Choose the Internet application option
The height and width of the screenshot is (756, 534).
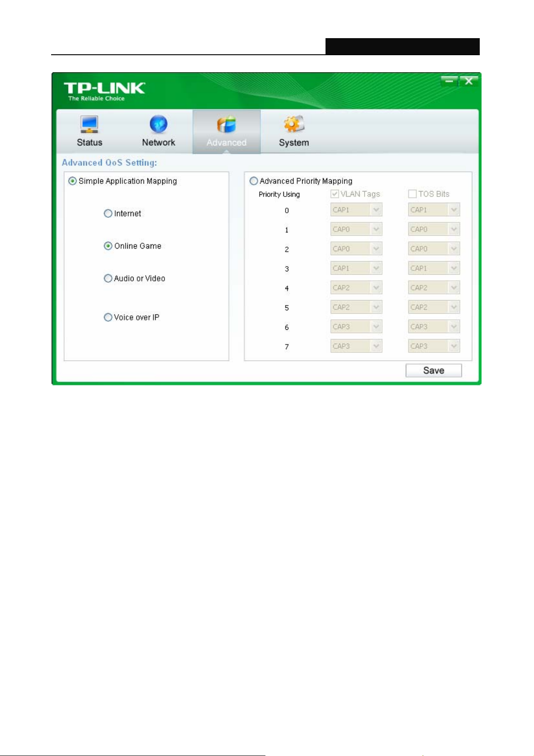click(108, 214)
